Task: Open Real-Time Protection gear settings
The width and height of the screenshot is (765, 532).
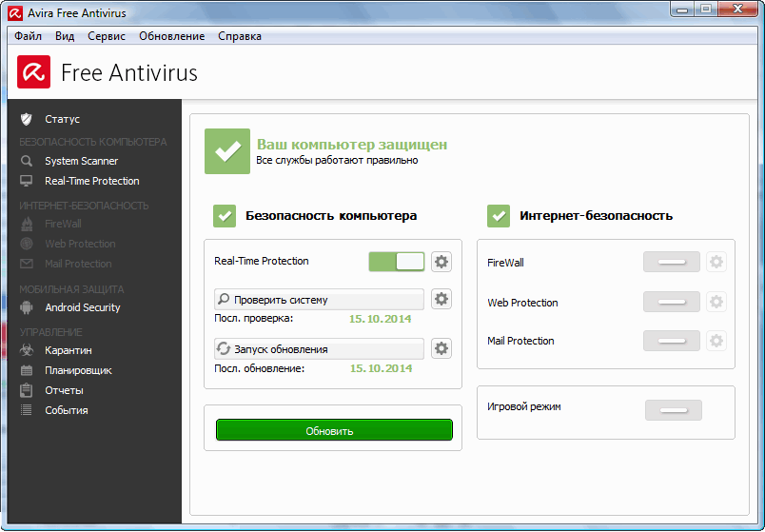Action: pos(441,262)
